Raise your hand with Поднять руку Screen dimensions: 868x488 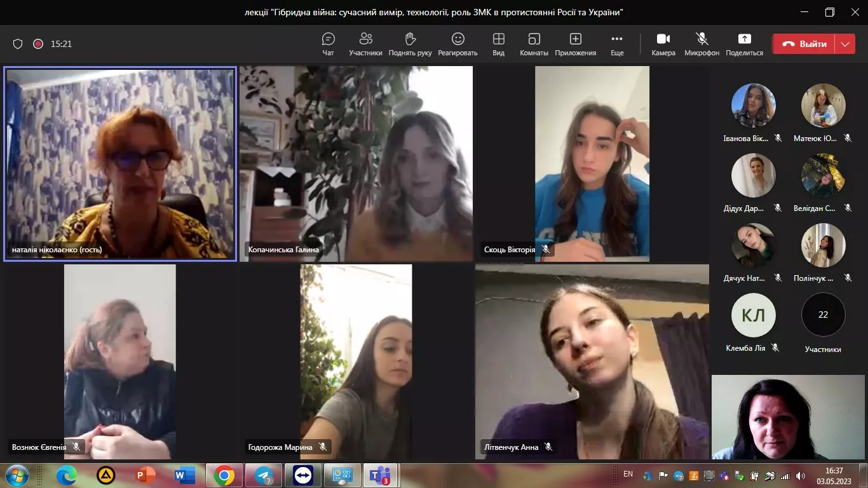(x=410, y=44)
